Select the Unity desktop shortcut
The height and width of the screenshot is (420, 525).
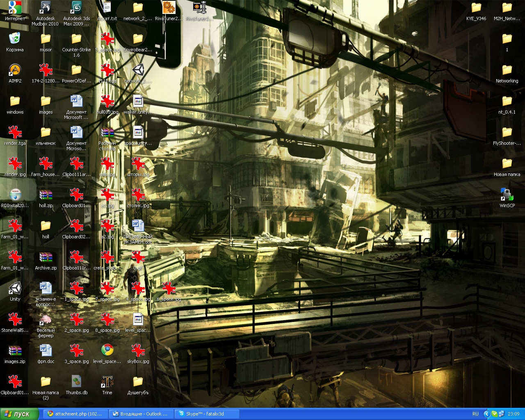[15, 289]
